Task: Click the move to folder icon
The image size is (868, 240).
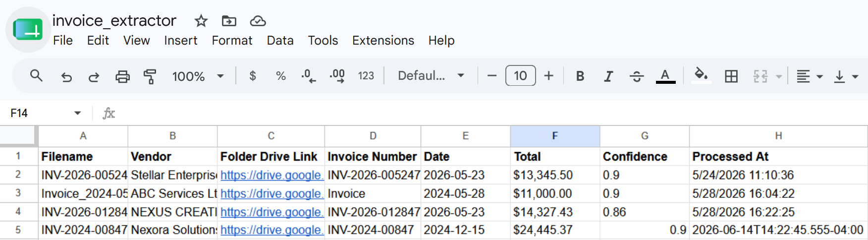Action: (229, 21)
